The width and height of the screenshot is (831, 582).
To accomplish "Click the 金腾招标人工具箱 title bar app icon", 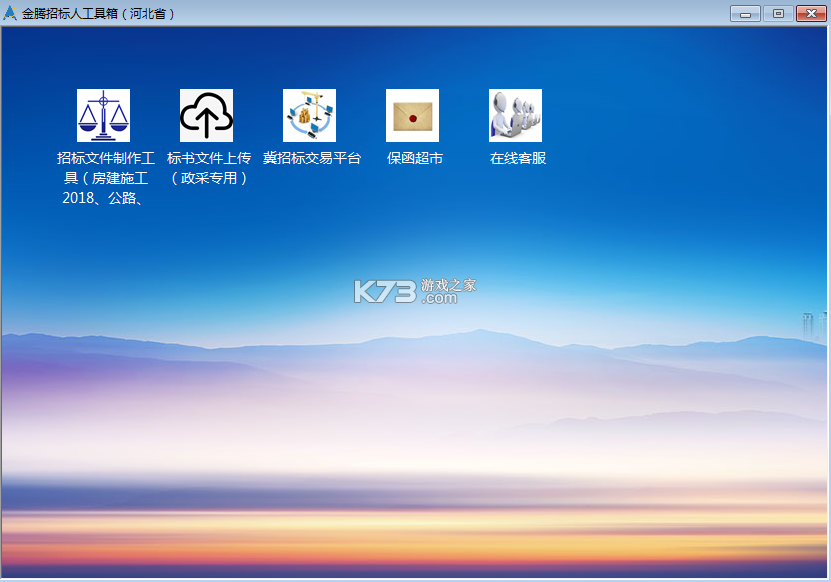I will click(10, 13).
